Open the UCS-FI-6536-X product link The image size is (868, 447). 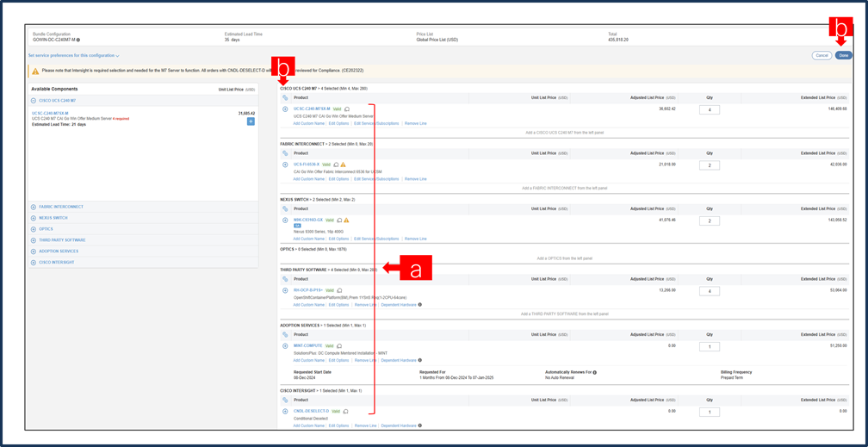(307, 165)
